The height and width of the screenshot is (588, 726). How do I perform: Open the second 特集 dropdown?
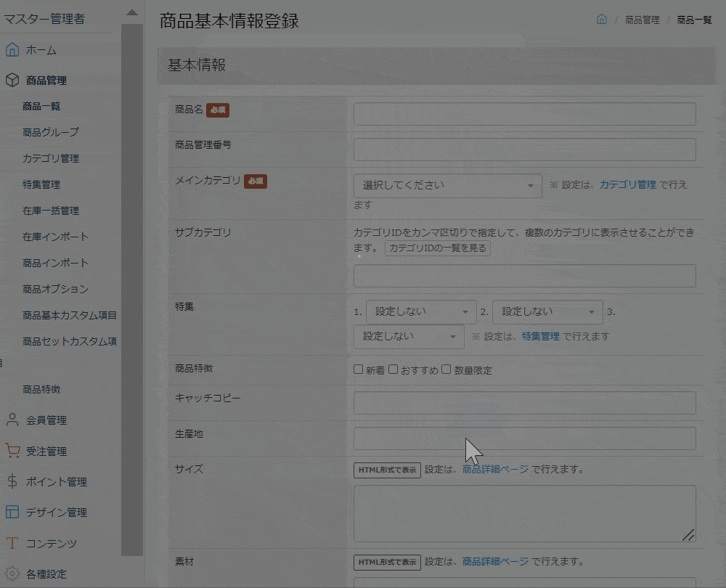click(547, 312)
